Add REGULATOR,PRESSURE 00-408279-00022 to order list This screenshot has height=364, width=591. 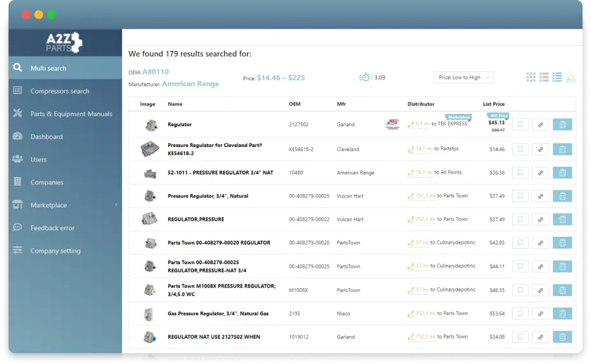[562, 220]
